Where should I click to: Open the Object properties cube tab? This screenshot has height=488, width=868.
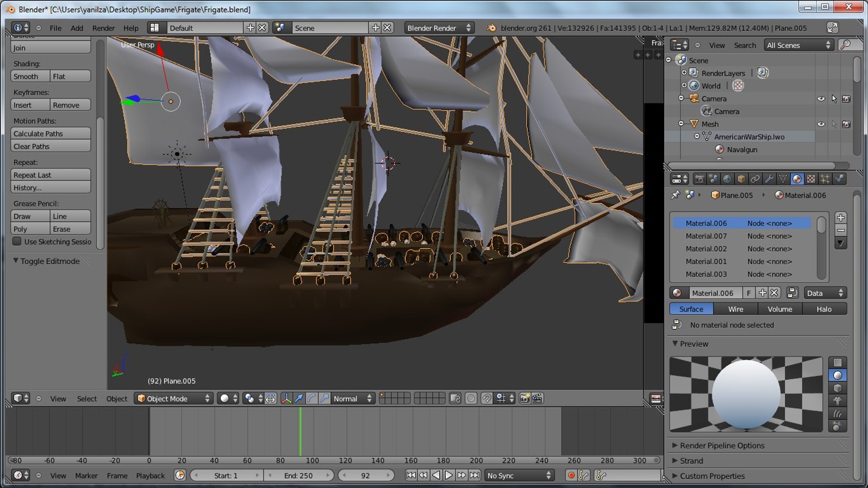coord(741,179)
